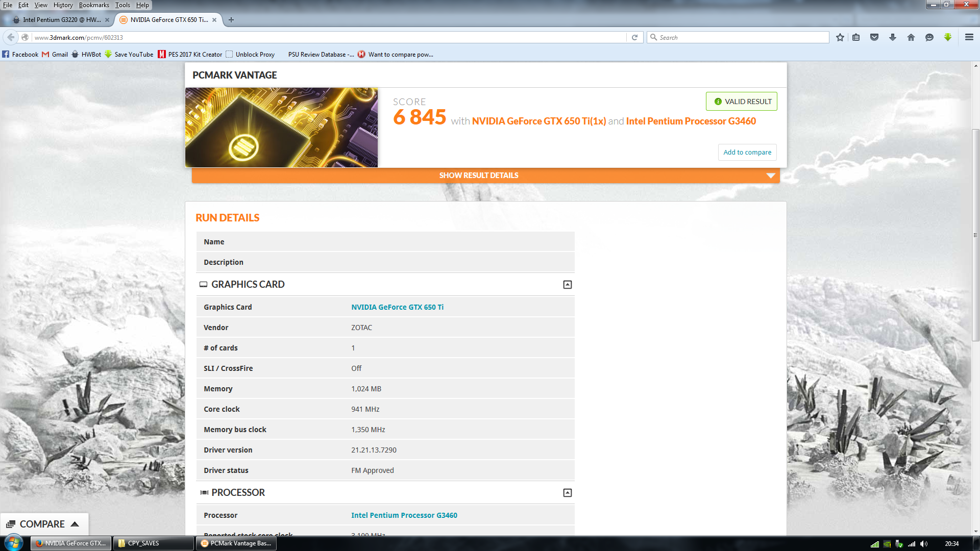Go to home page icon
The width and height of the screenshot is (980, 551).
pos(911,37)
